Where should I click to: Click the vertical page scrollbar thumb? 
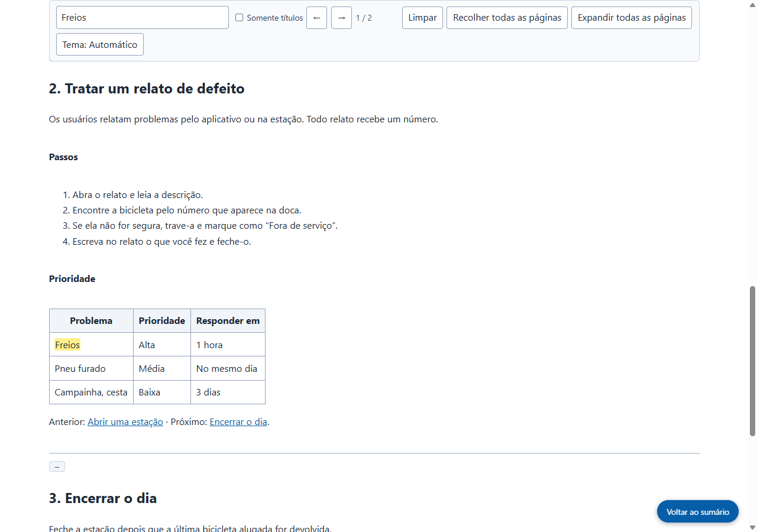point(752,361)
